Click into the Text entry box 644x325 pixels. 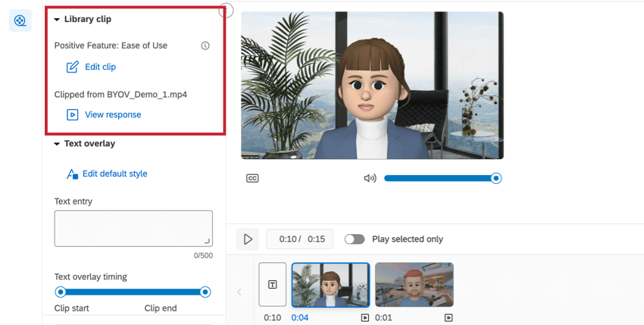[133, 229]
